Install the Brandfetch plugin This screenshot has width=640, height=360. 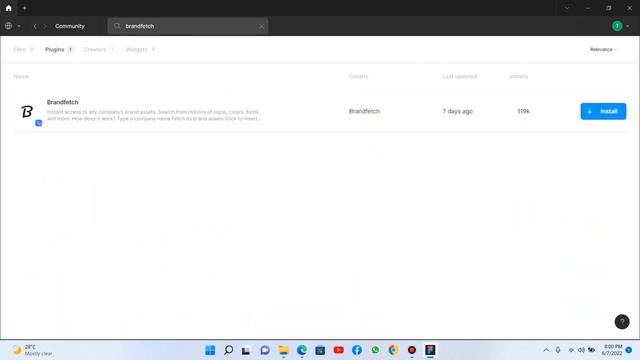(x=603, y=111)
